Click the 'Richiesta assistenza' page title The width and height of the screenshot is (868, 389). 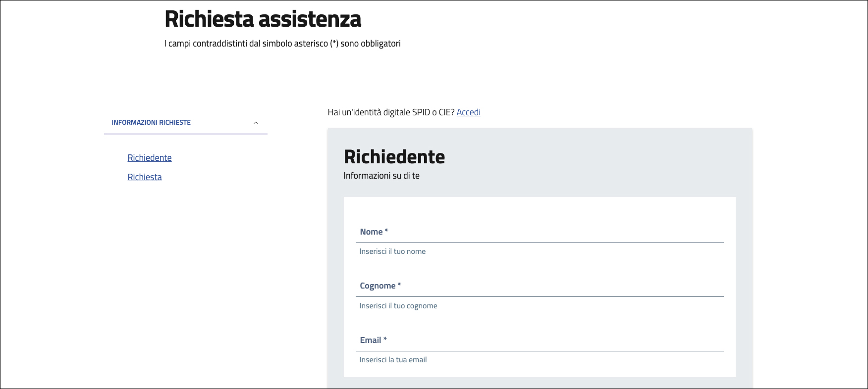[x=263, y=19]
